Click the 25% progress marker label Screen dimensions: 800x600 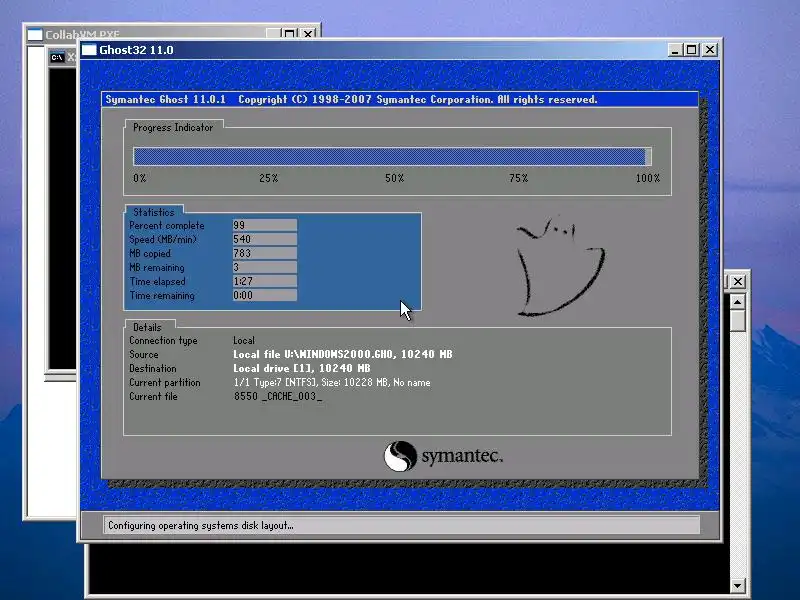[x=268, y=178]
